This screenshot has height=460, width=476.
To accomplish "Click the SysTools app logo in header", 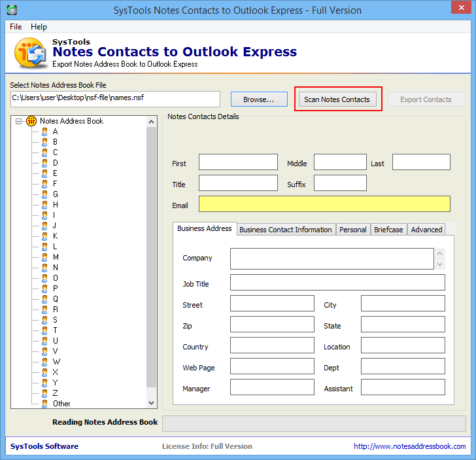I will (x=30, y=53).
